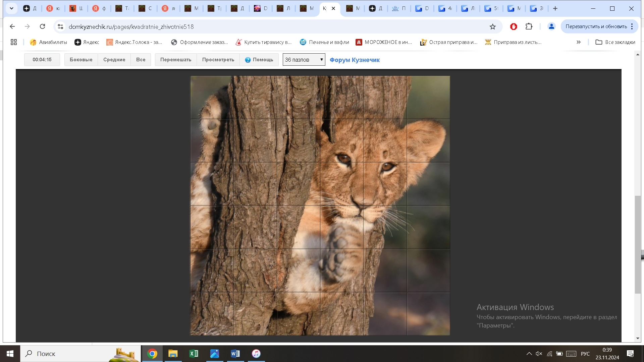Open the tab search dropdown arrow
The width and height of the screenshot is (644, 362).
click(x=11, y=8)
